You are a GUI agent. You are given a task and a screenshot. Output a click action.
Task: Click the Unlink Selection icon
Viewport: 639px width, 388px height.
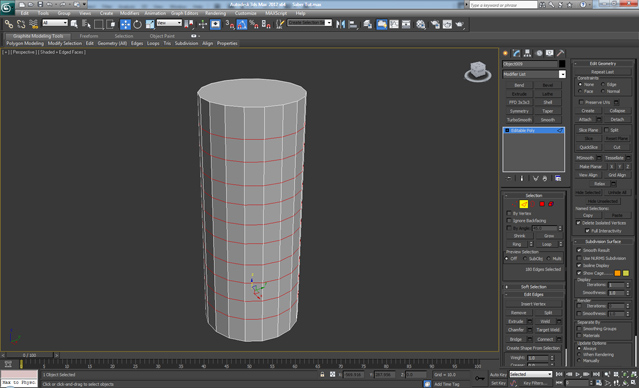(21, 24)
